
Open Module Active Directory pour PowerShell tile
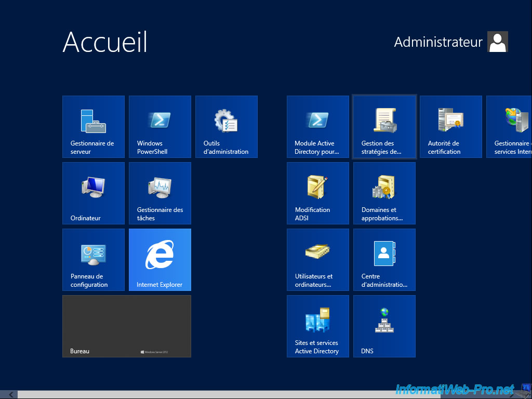point(317,127)
